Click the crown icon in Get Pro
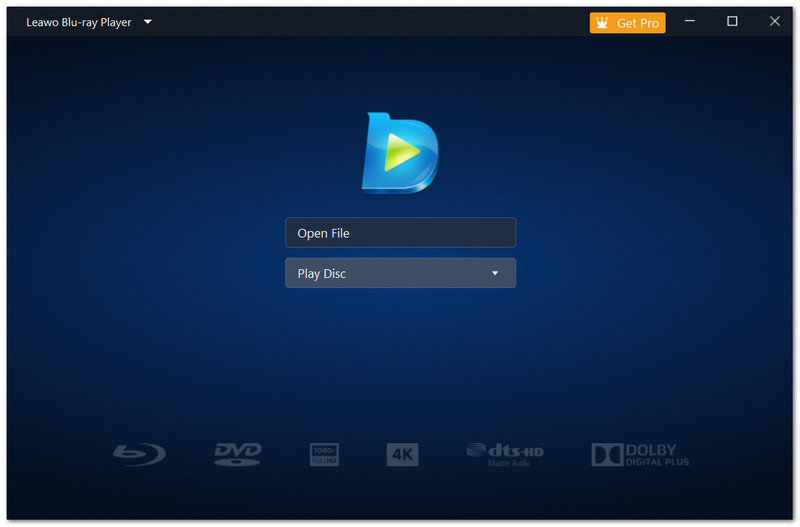The image size is (800, 527). pyautogui.click(x=603, y=22)
